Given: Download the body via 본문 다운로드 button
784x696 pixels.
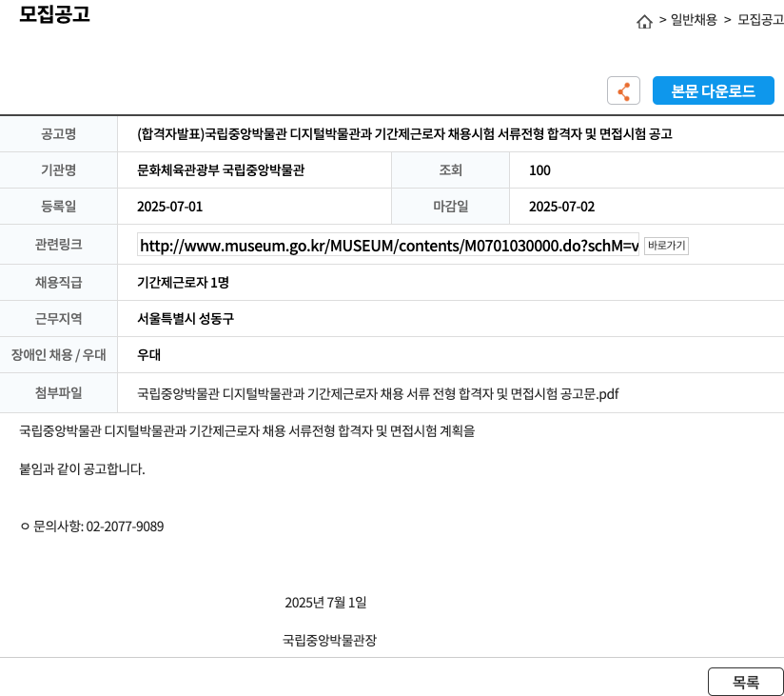Looking at the screenshot, I should [713, 90].
